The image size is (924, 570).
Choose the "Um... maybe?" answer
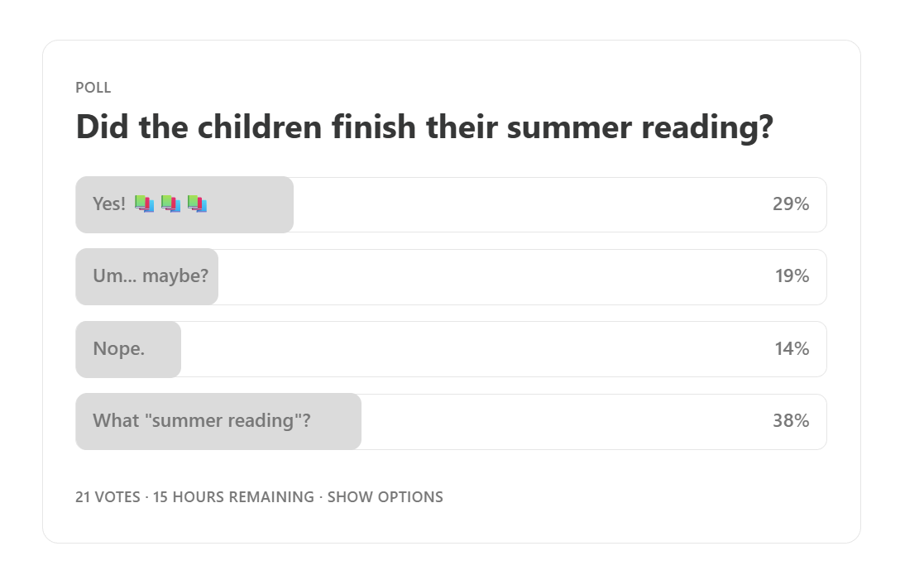(x=451, y=276)
